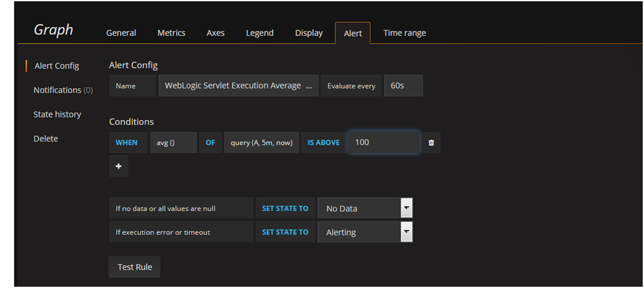The height and width of the screenshot is (288, 644).
Task: Click the OF label in condition
Action: click(210, 143)
